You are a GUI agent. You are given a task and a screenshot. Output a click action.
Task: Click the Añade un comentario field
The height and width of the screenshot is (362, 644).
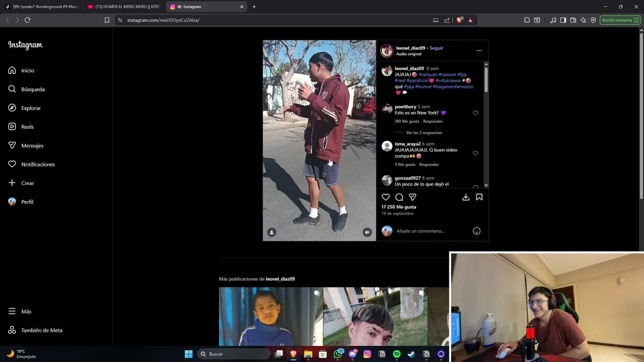click(420, 231)
